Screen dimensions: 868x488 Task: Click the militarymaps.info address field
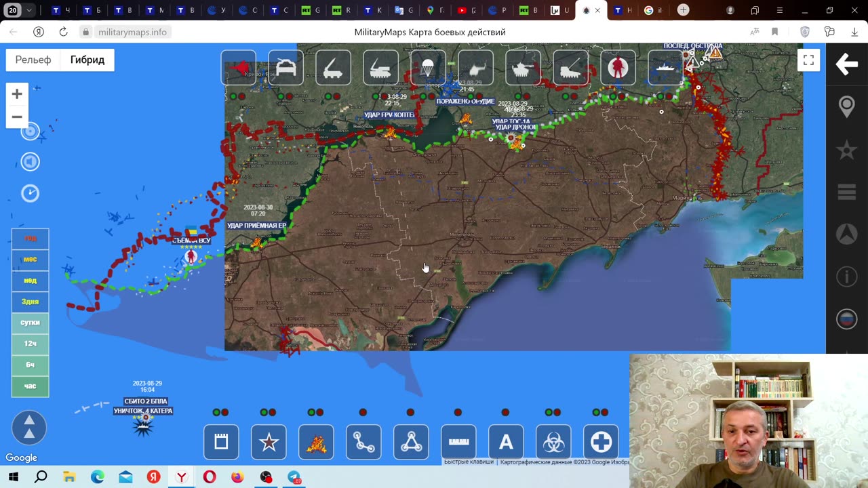132,32
